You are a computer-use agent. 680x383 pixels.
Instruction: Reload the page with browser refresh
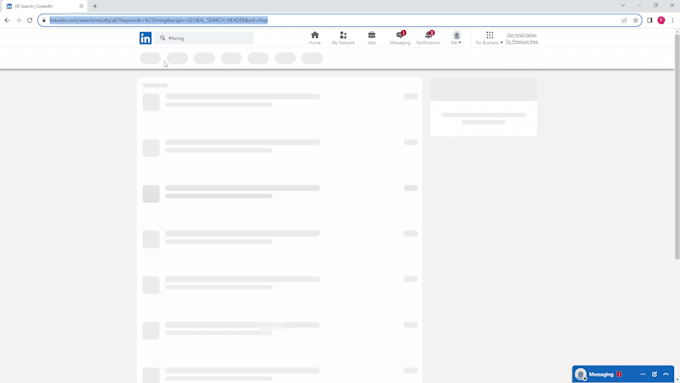click(x=29, y=20)
